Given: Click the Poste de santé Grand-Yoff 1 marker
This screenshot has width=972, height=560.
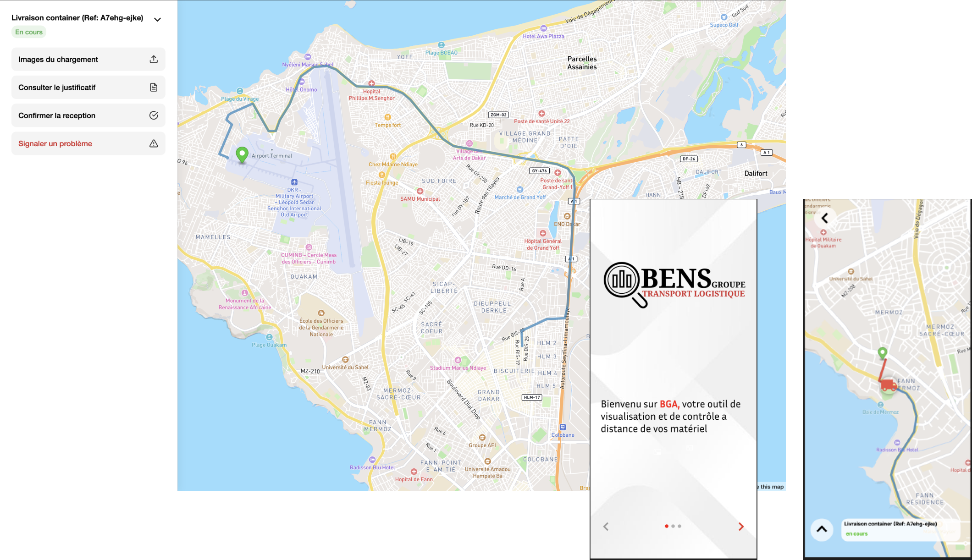Looking at the screenshot, I should pos(558,173).
